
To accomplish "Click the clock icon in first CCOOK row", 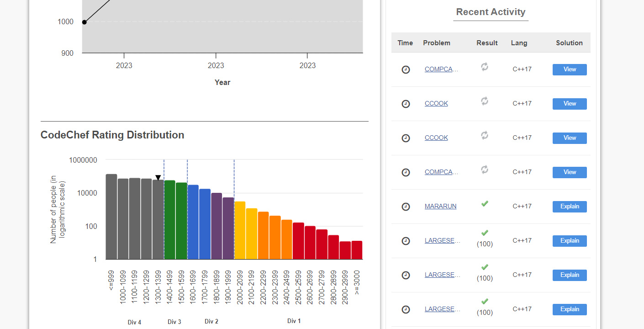I will click(x=406, y=104).
